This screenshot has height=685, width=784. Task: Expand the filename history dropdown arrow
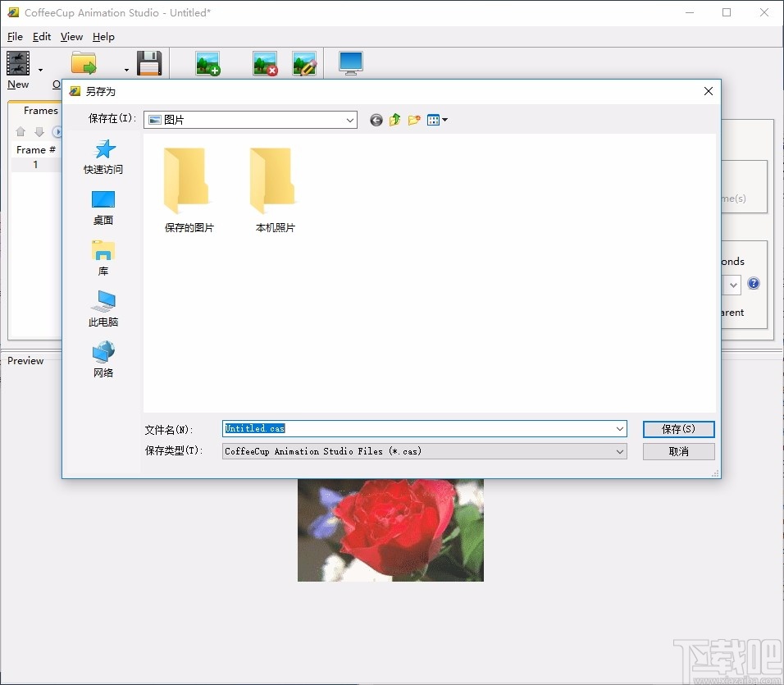coord(620,428)
